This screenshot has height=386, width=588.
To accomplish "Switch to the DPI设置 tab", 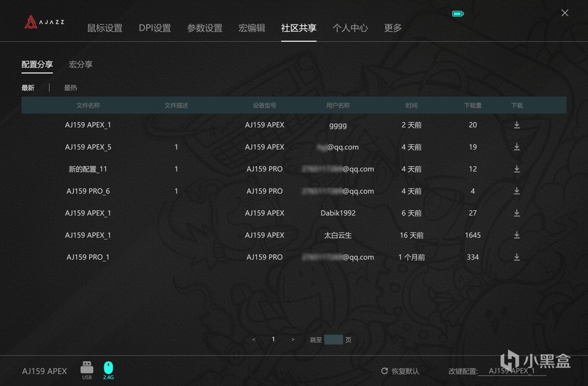I will click(155, 28).
